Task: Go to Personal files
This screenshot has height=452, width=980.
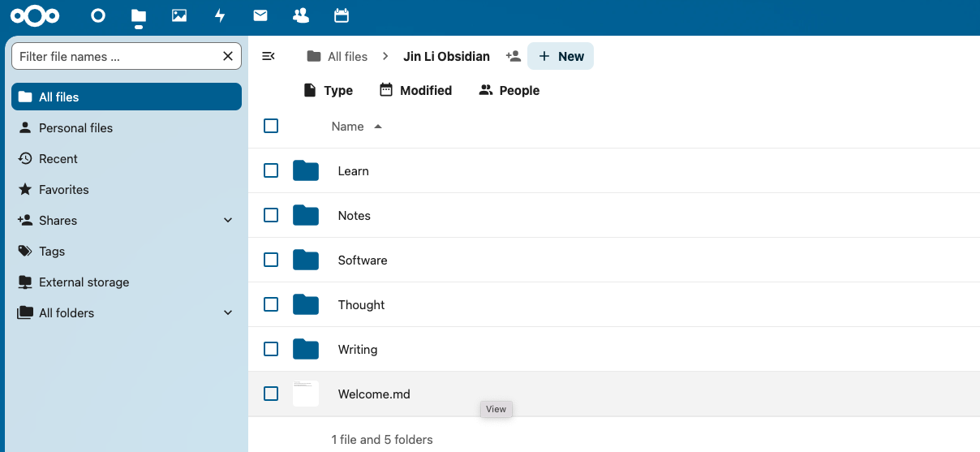Action: [x=127, y=127]
